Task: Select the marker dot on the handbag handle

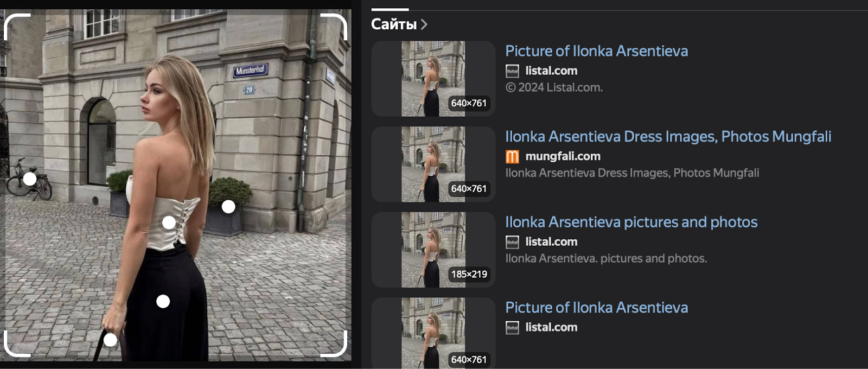Action: click(110, 340)
